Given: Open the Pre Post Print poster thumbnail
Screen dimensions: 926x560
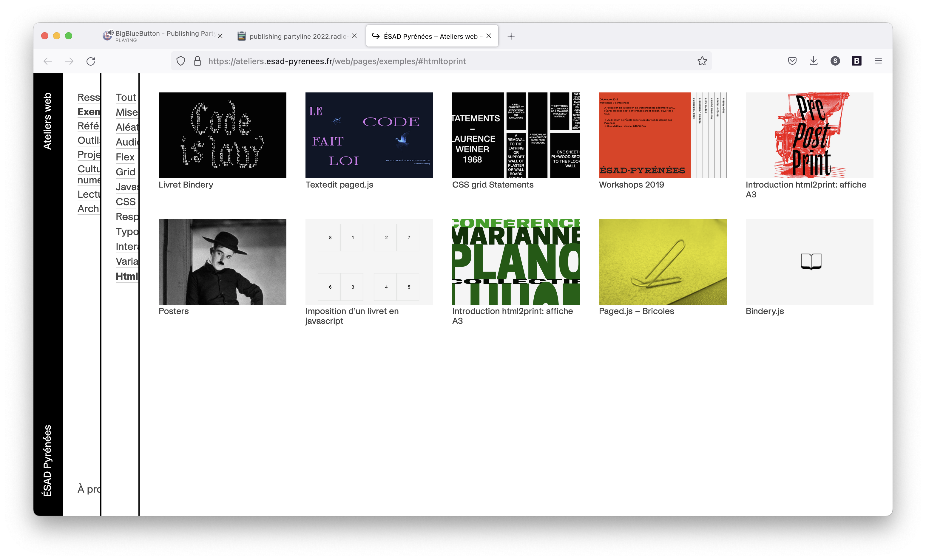Looking at the screenshot, I should point(809,135).
